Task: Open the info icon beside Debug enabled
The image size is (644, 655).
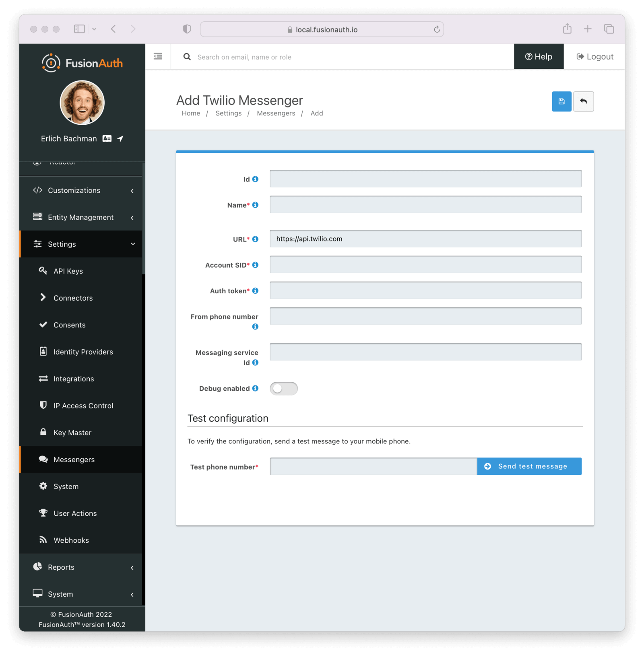Action: point(255,388)
